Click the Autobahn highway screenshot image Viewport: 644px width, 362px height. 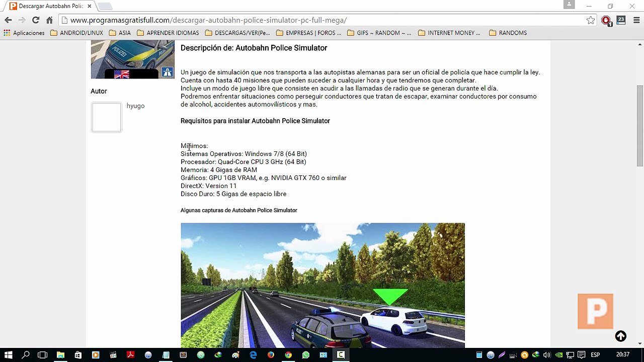click(323, 285)
